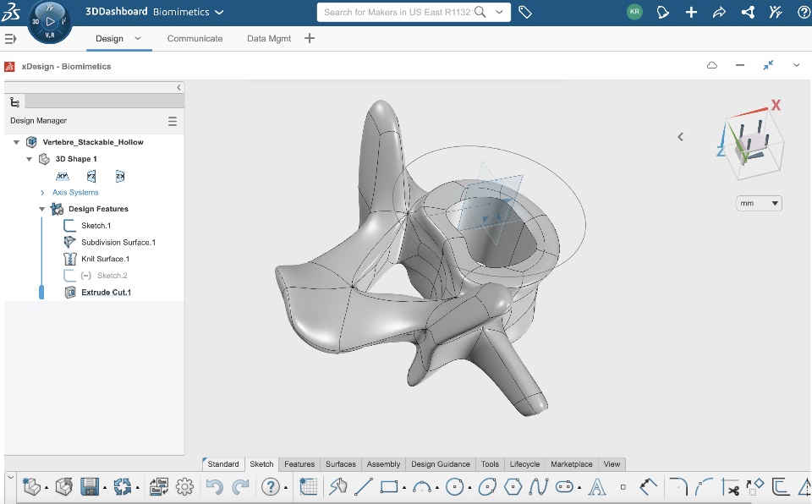Image resolution: width=812 pixels, height=504 pixels.
Task: Click the search input field
Action: point(398,12)
